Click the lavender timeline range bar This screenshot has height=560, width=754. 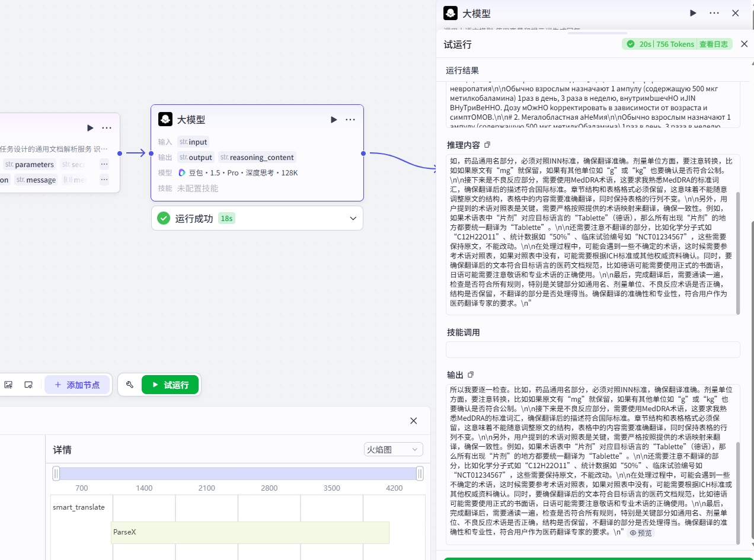tap(238, 473)
